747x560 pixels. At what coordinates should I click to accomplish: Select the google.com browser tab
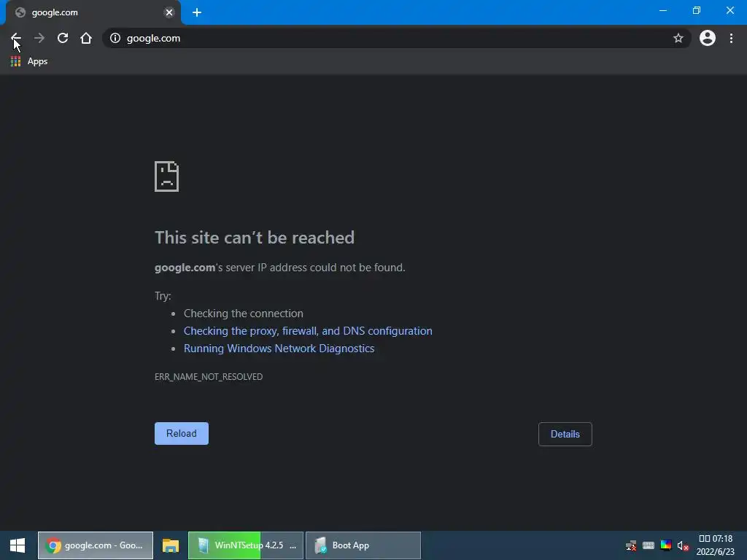[x=93, y=12]
